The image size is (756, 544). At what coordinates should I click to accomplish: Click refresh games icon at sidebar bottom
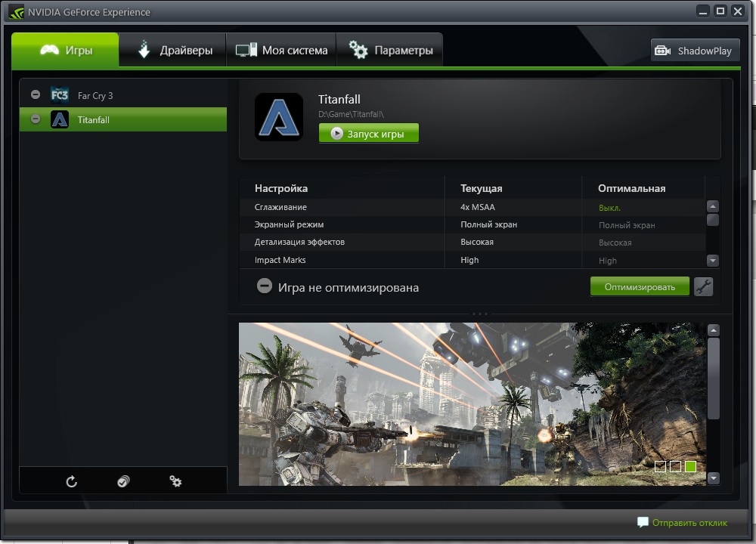click(x=71, y=481)
